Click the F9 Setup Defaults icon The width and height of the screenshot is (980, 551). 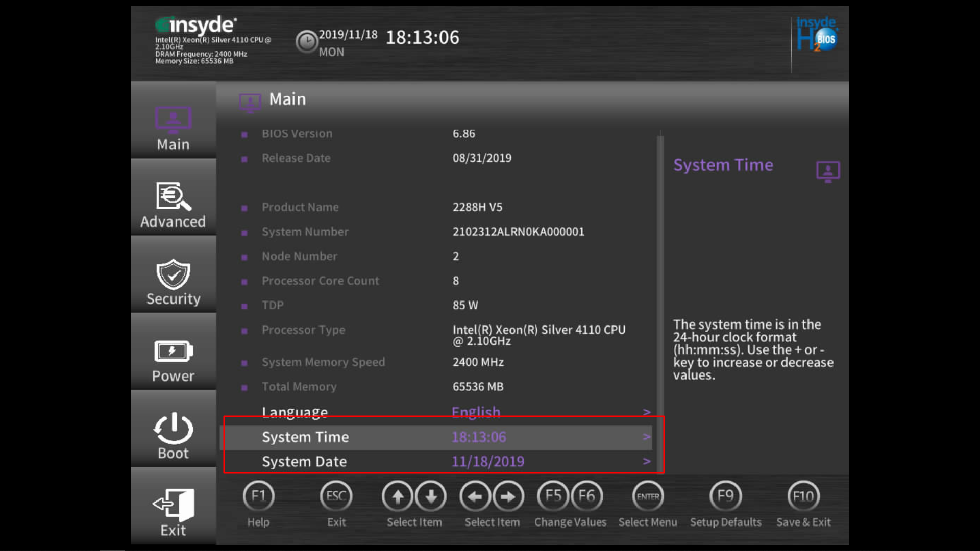[x=725, y=496]
